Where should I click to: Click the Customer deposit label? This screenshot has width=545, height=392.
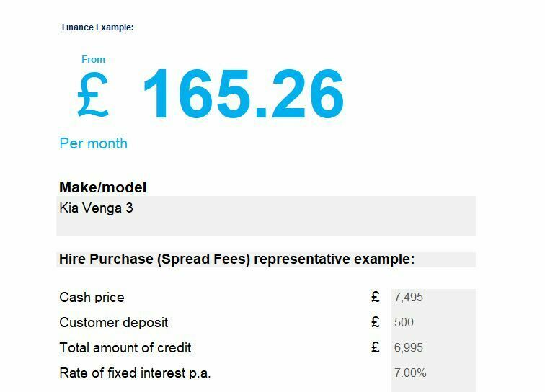click(114, 323)
